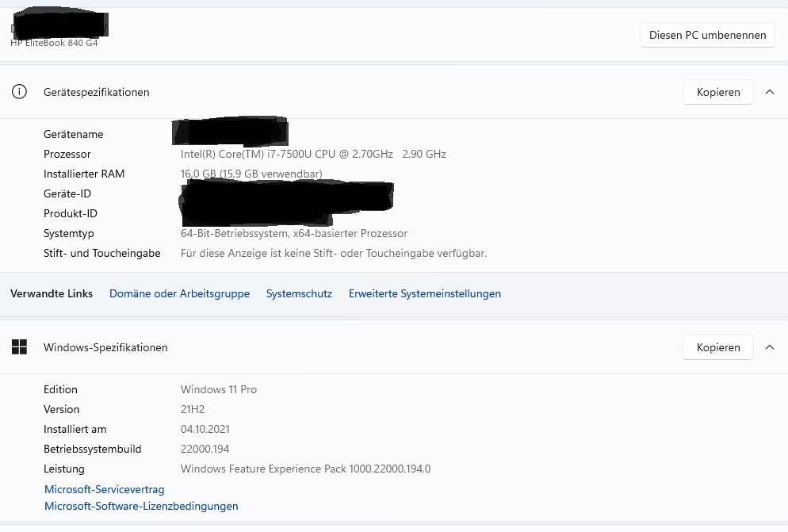Viewport: 788px width, 532px height.
Task: Click the Intel Core i7-7500U processor value
Action: coord(313,154)
